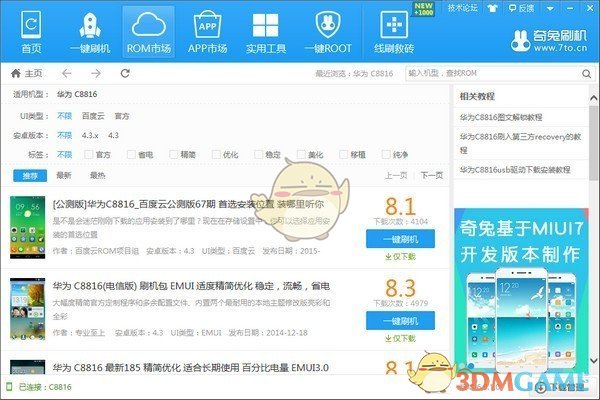Open the 首页 home icon
This screenshot has height=400, width=600.
coord(31,32)
